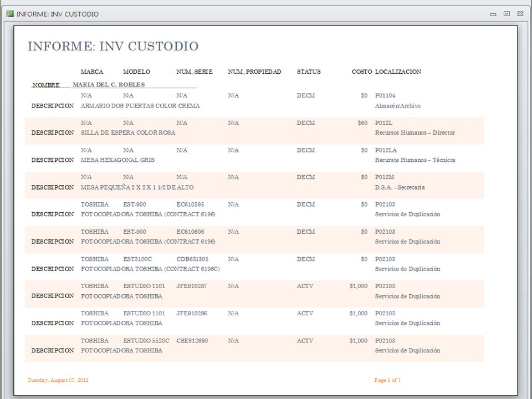Image resolution: width=532 pixels, height=399 pixels.
Task: Click serial number JFE910286
Action: (191, 313)
